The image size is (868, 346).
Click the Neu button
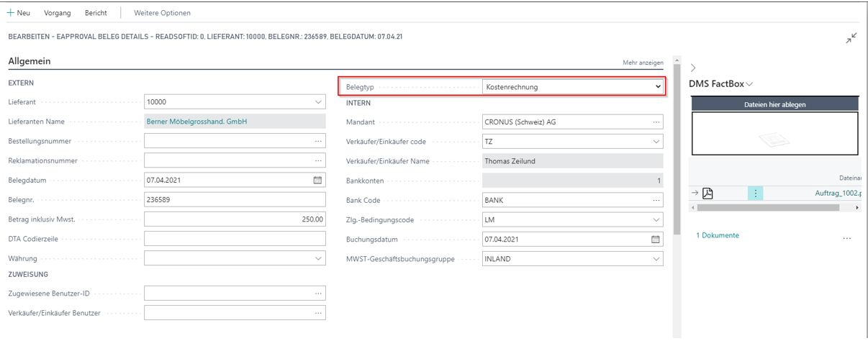[x=19, y=13]
